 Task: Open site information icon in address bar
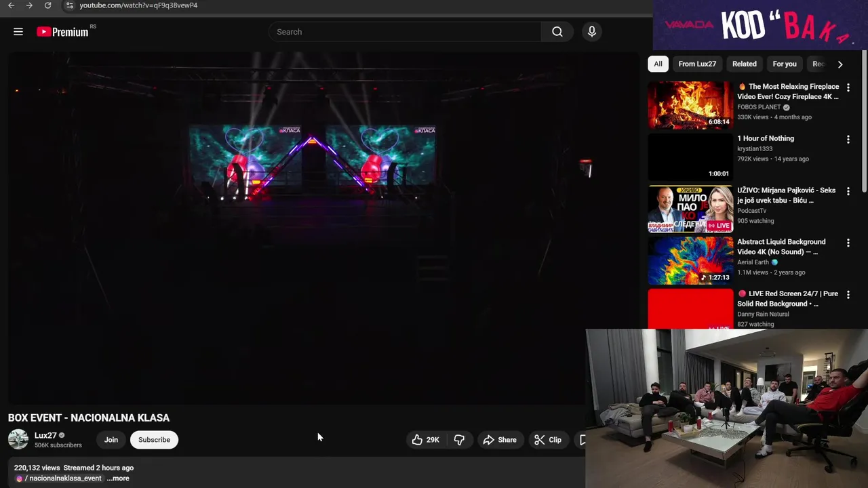(69, 5)
